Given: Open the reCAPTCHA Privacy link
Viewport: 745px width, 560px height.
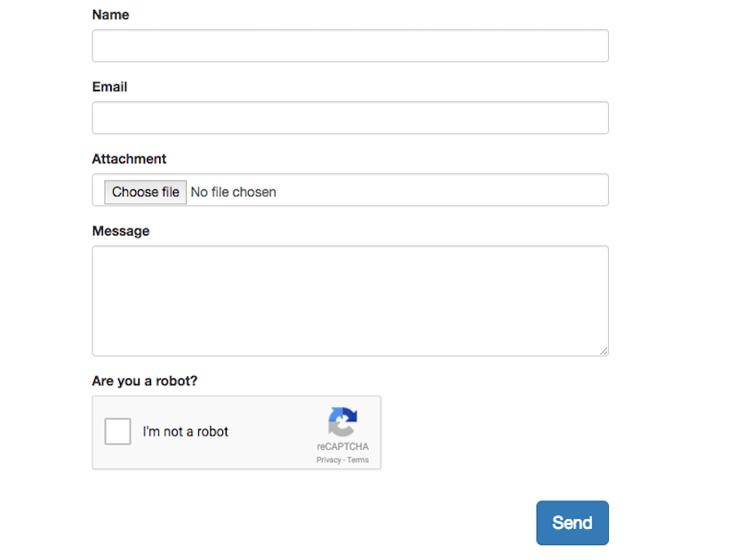Looking at the screenshot, I should (329, 460).
